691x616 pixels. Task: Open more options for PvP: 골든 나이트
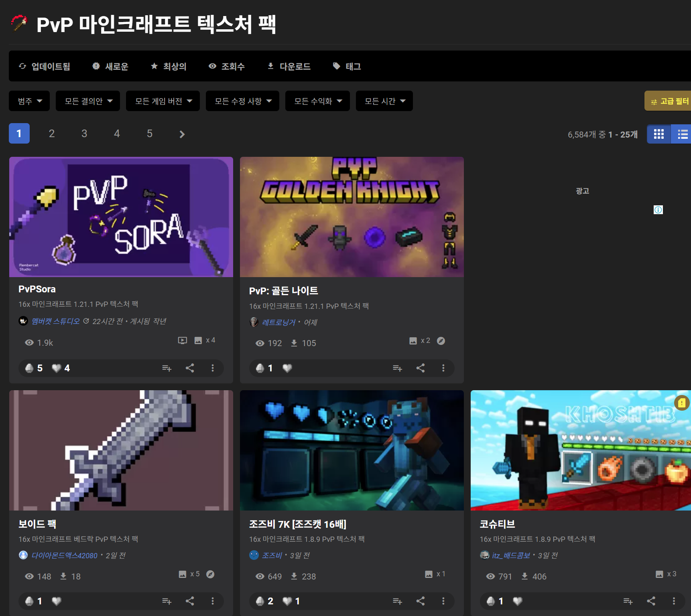pos(443,368)
